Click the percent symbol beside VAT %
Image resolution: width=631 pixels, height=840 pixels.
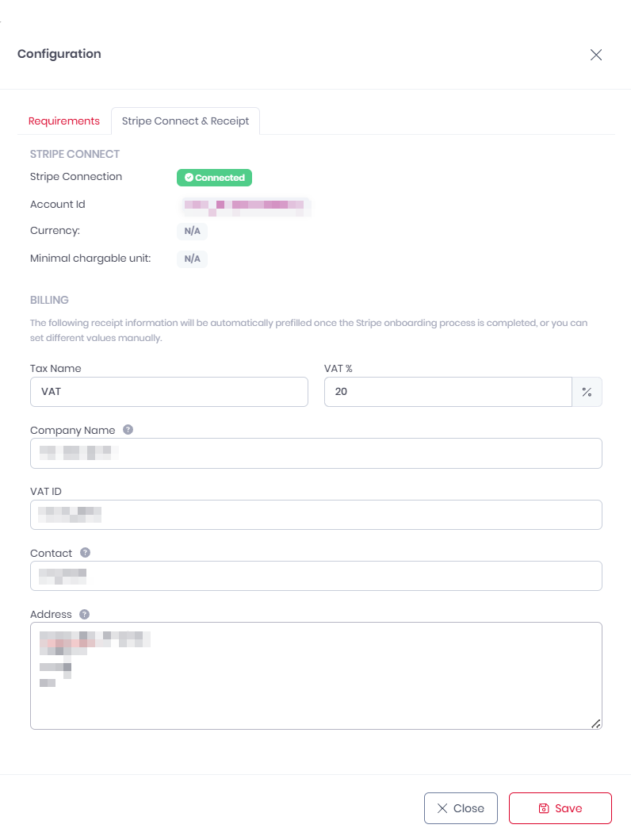pyautogui.click(x=587, y=392)
